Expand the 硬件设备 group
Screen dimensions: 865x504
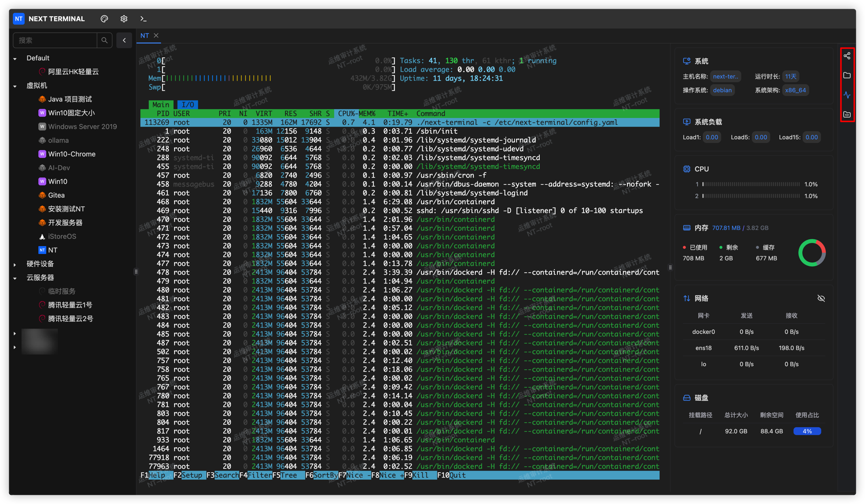(x=15, y=264)
